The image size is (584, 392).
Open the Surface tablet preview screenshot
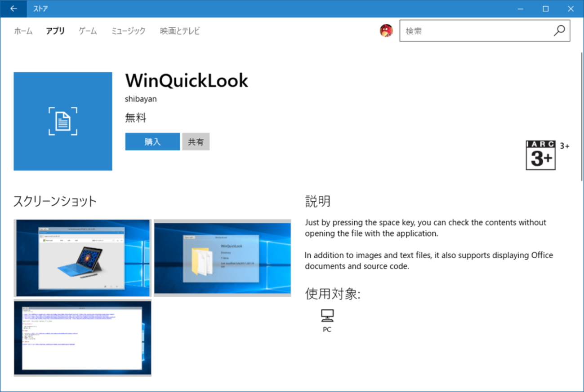tap(82, 258)
